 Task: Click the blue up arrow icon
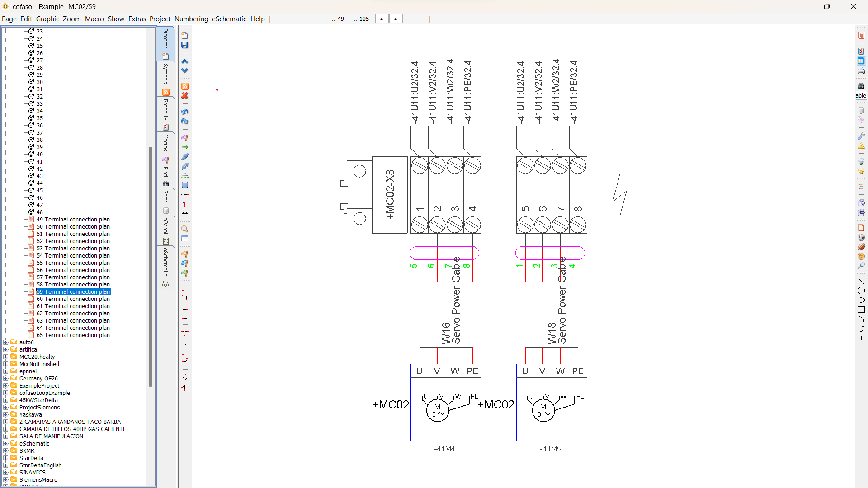coord(184,61)
